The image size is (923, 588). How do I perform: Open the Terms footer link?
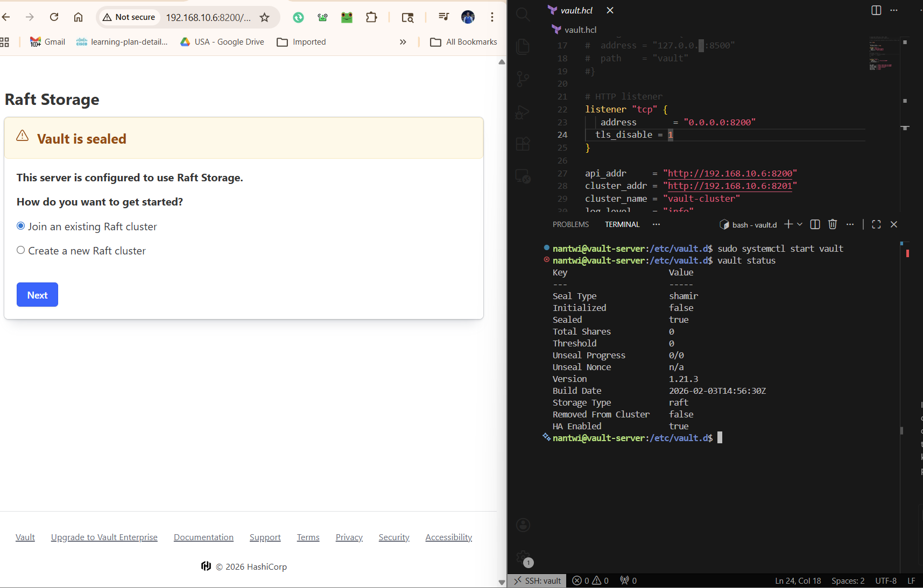tap(308, 537)
